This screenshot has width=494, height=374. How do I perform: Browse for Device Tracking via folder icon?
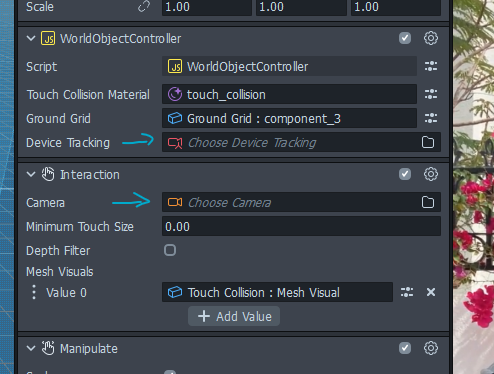pos(428,142)
